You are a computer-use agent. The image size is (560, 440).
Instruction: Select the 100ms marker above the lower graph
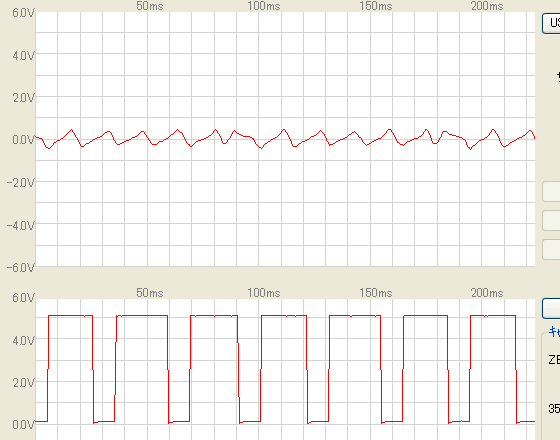coord(264,293)
